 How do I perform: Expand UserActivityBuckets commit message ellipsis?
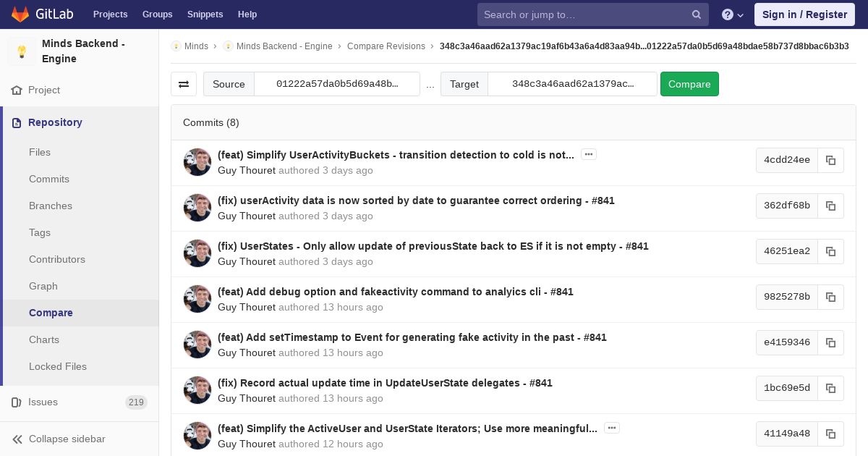pos(589,154)
